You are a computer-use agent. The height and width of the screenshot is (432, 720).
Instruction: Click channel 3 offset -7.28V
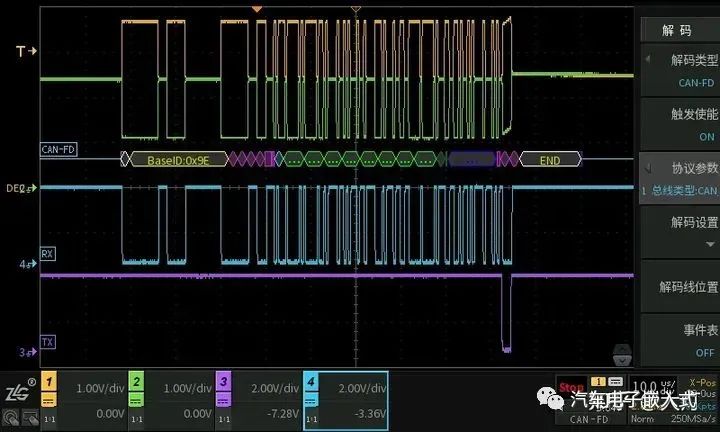(282, 414)
